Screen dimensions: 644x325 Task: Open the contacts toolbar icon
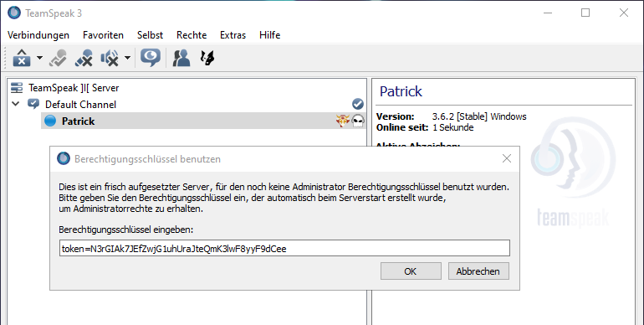point(181,58)
